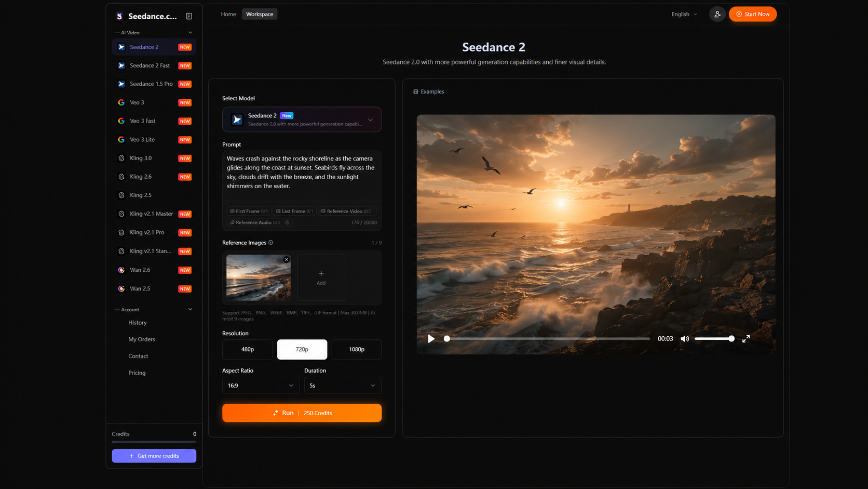Click the Seedance logo icon

(x=119, y=16)
